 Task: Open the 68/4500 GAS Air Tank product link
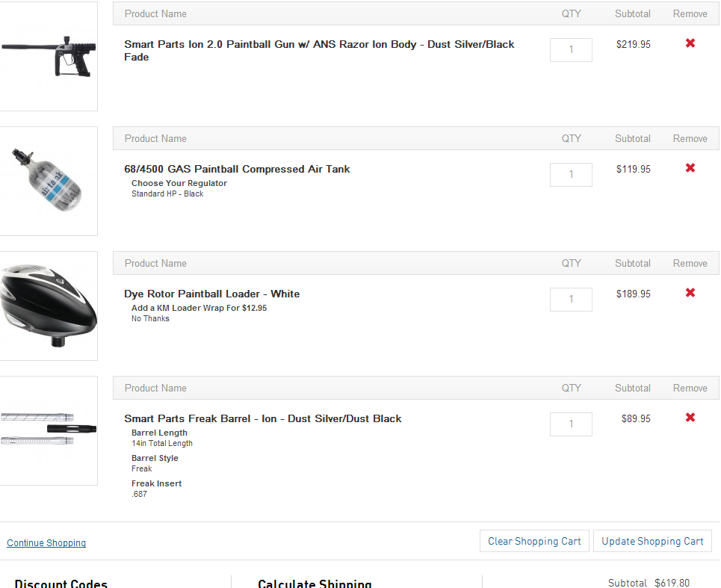[x=237, y=170]
